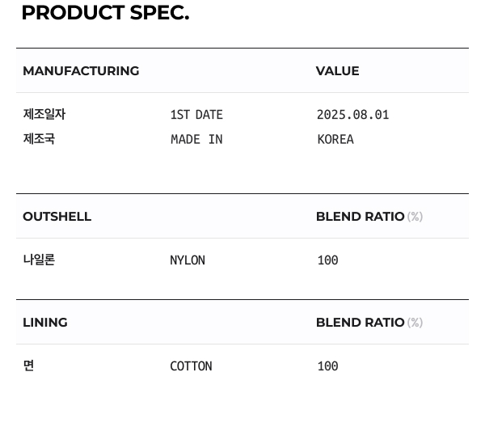Click the VALUE column header
Viewport: 485px width, 448px height.
pos(337,71)
